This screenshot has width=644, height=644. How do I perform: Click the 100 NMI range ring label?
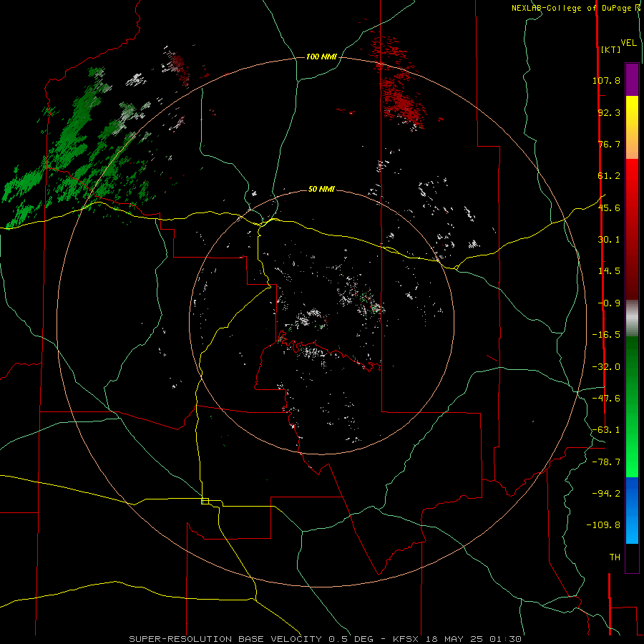(x=321, y=57)
